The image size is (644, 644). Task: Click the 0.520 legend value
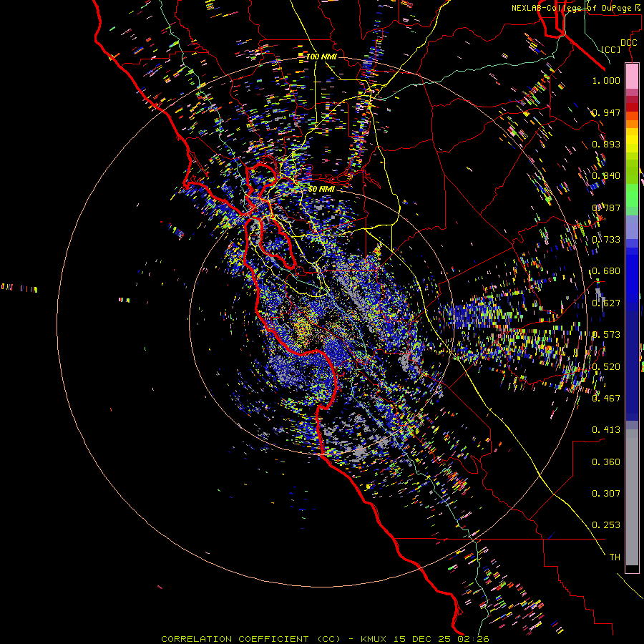[x=606, y=367]
